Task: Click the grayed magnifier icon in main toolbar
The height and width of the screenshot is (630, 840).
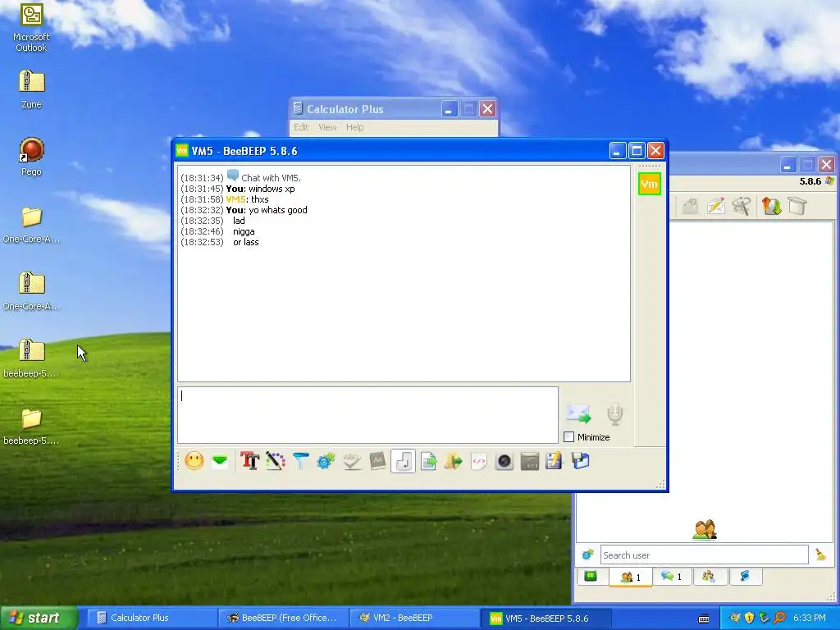Action: [742, 206]
